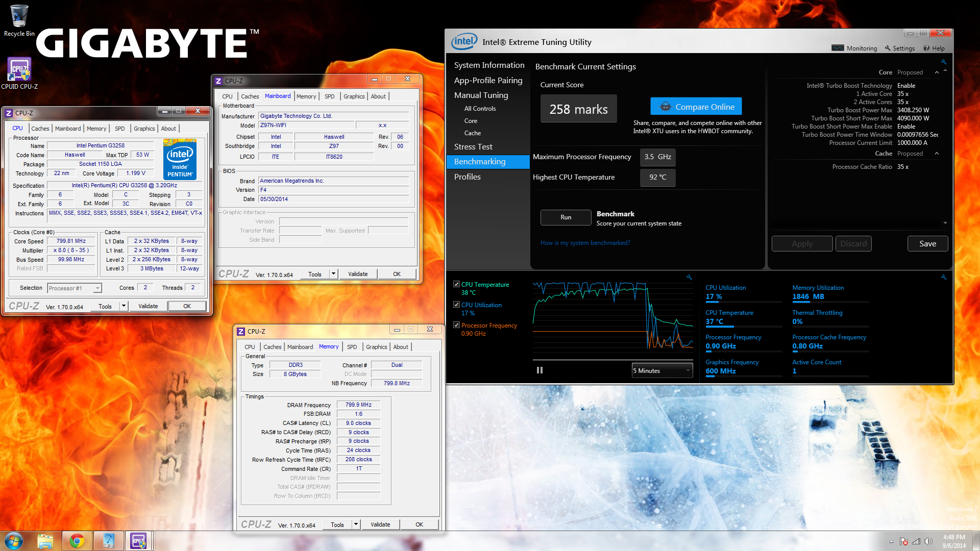Open XTU Help question-mark icon
The height and width of the screenshot is (551, 980).
point(926,48)
